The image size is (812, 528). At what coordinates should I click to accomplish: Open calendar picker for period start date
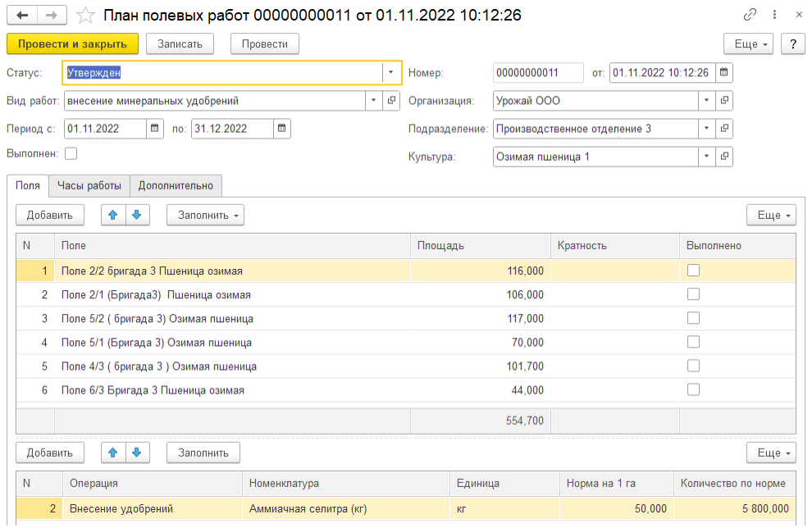click(155, 129)
